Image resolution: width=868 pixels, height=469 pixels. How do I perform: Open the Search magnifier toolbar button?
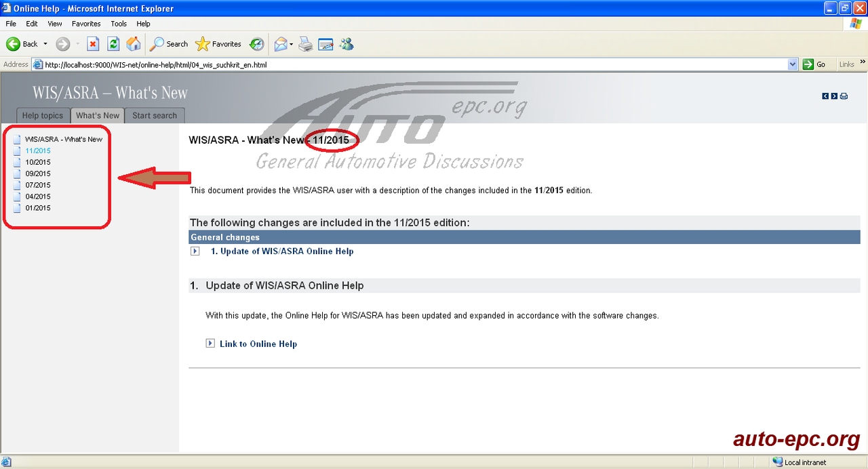169,44
